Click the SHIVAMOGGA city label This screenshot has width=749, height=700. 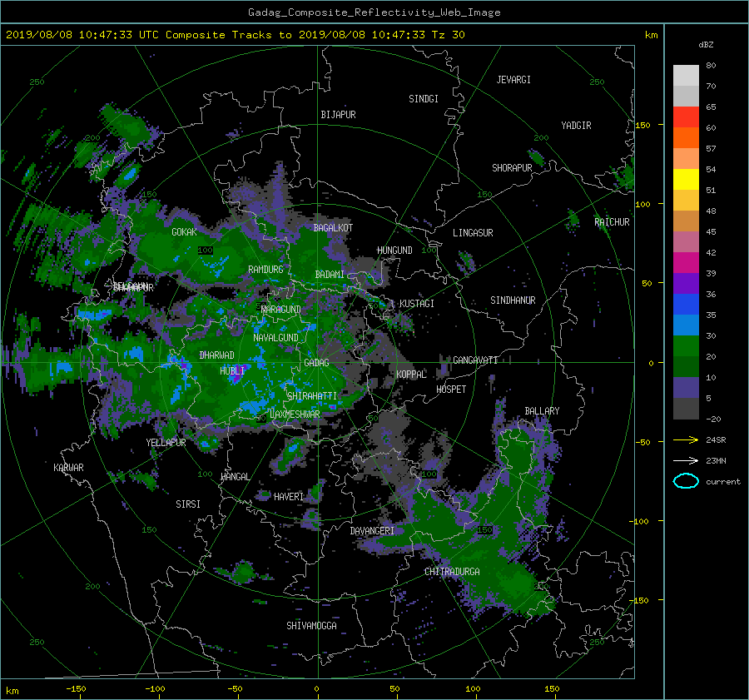click(311, 625)
